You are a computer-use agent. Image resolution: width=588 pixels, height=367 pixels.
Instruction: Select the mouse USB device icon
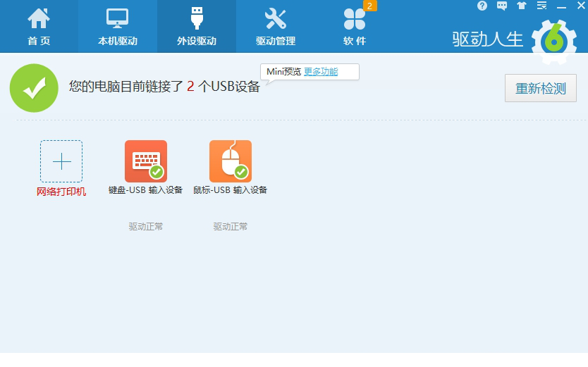tap(231, 161)
